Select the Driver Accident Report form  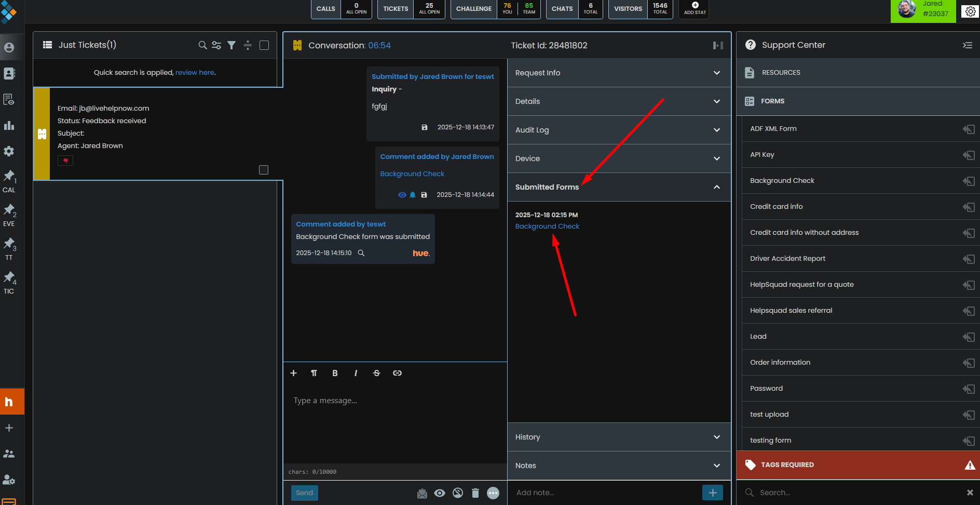[787, 259]
